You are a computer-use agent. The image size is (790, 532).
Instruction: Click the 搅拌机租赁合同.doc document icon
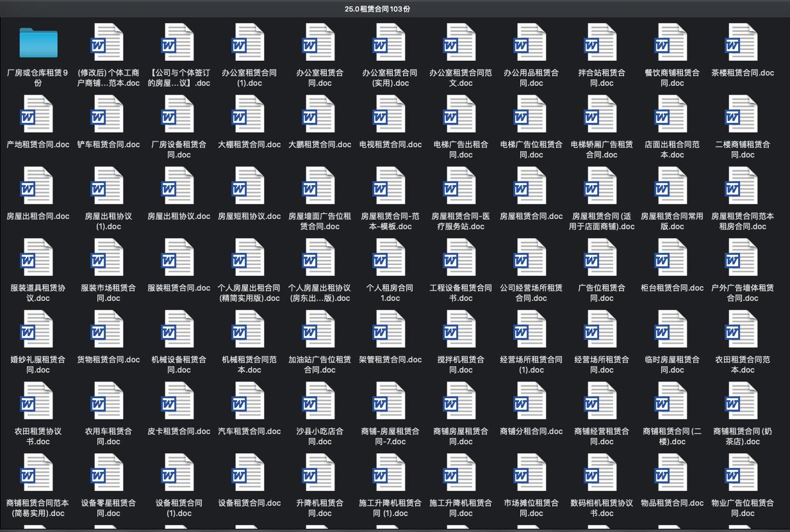[x=461, y=329]
